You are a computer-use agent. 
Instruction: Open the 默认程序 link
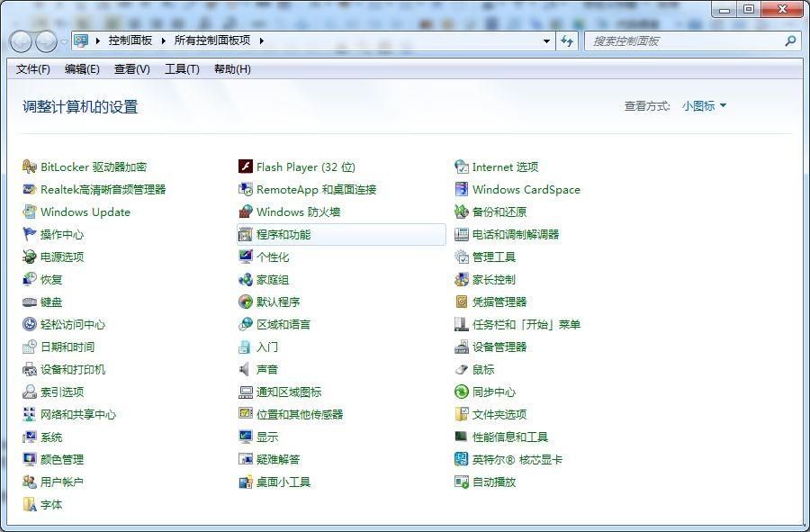tap(278, 302)
